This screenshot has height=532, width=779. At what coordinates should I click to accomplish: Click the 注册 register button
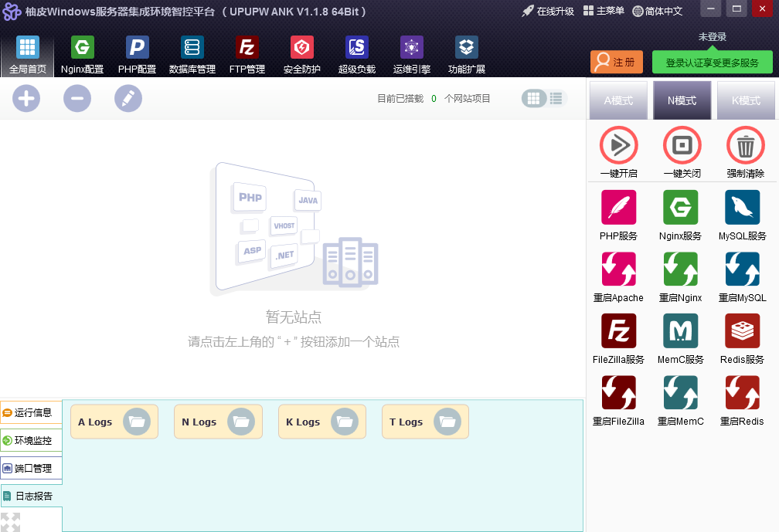tap(617, 62)
